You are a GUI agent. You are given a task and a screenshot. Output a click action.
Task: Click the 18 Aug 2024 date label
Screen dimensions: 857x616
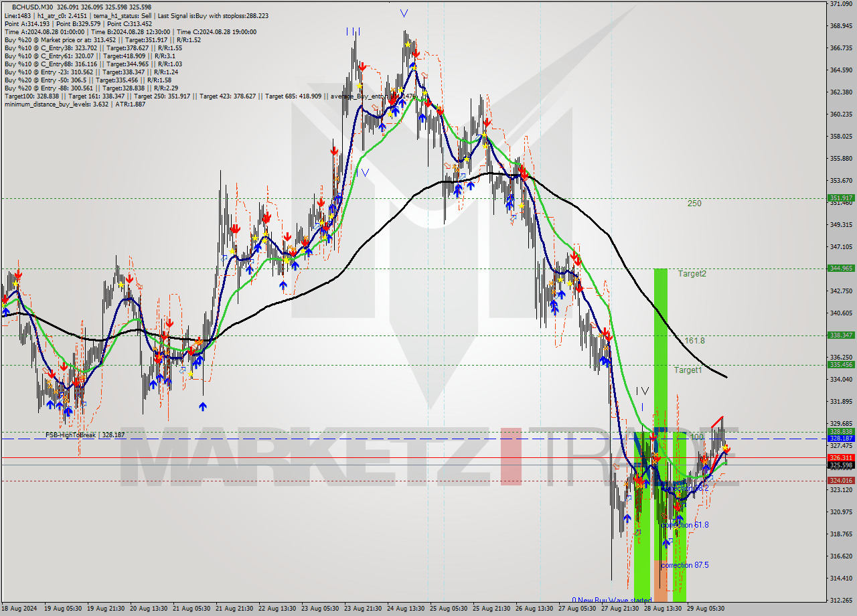click(x=19, y=609)
